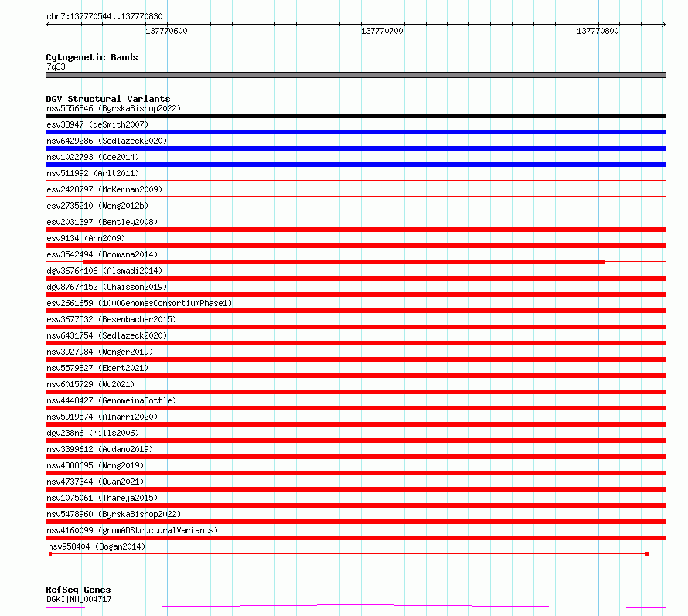Viewport: 688px width, 616px height.
Task: Open the dgv3676n106 (Alsmadi2014) label
Action: pyautogui.click(x=104, y=271)
